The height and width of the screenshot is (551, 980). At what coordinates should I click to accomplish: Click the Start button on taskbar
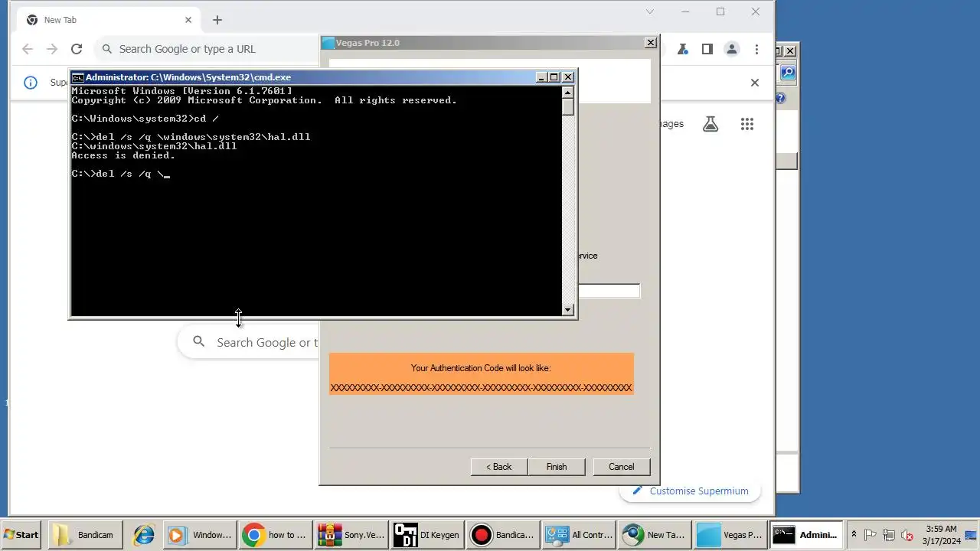[x=21, y=535]
